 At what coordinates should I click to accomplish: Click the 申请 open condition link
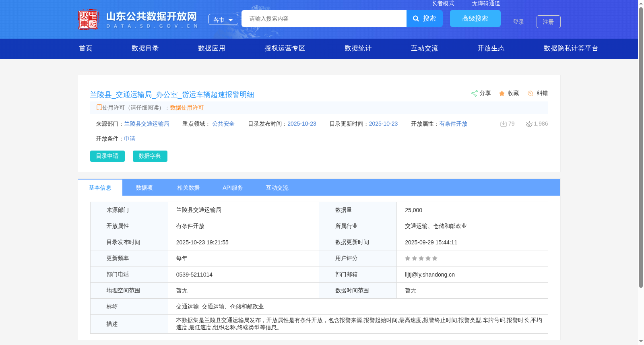tap(130, 139)
